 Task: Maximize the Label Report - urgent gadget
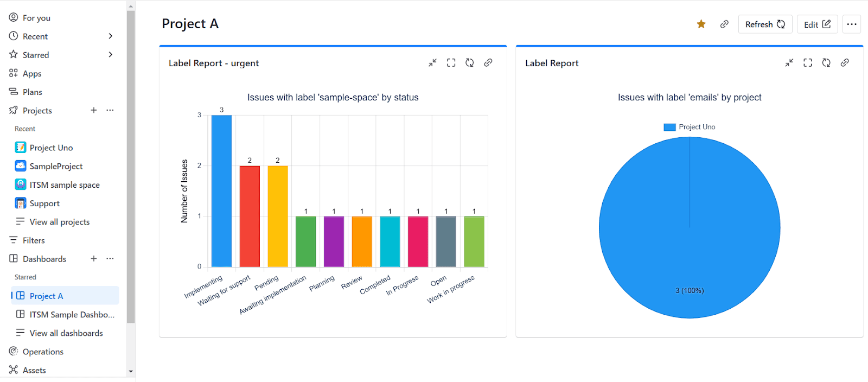pyautogui.click(x=451, y=63)
